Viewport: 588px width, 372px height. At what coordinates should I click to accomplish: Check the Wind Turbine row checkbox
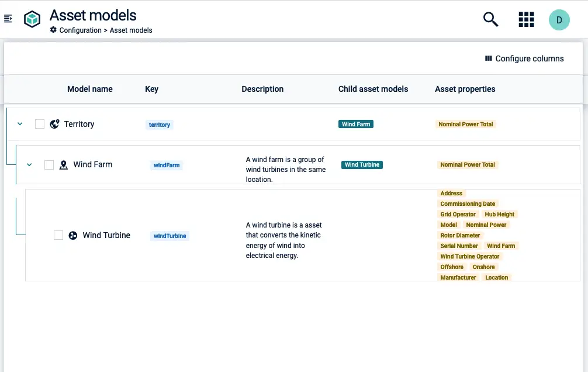tap(58, 235)
